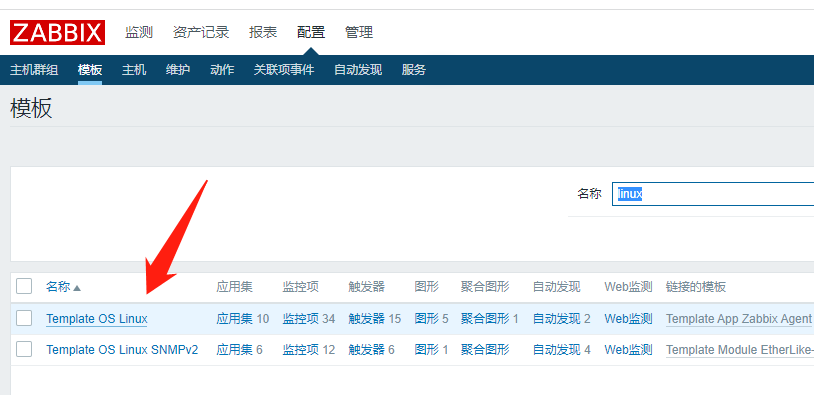Image resolution: width=814 pixels, height=395 pixels.
Task: Open 监控项 34 for Template OS Linux
Action: 301,319
